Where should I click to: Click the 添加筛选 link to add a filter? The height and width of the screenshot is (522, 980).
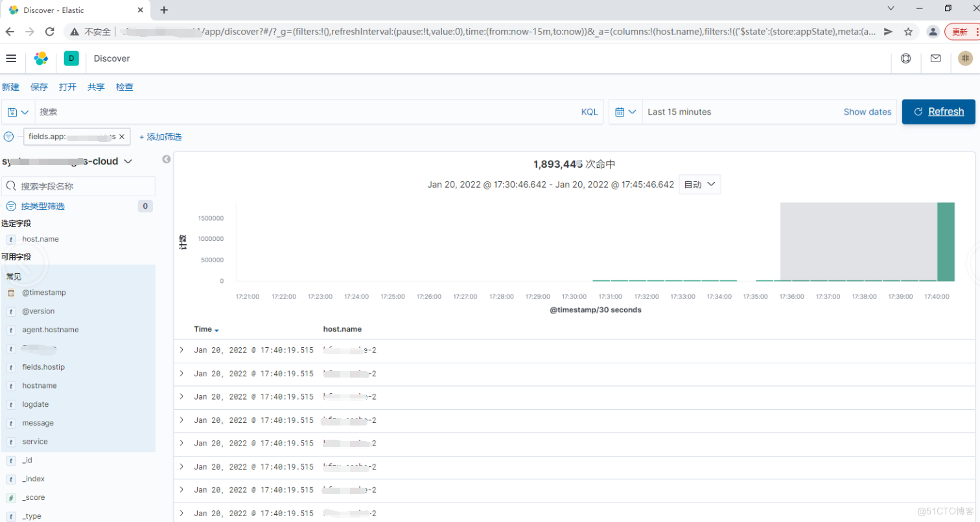[163, 137]
